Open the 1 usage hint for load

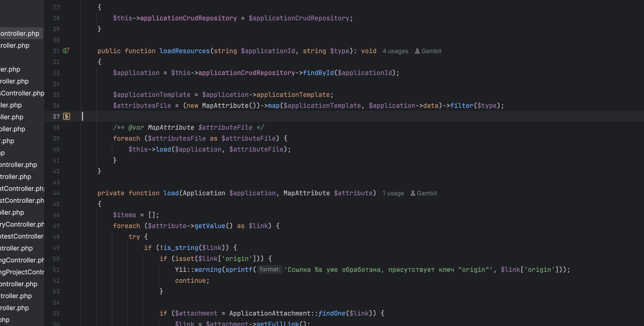point(393,193)
